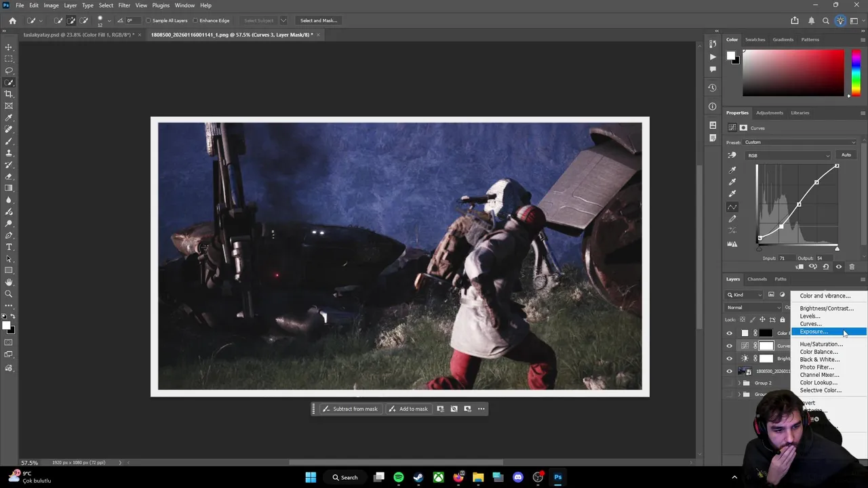Select the Crop tool
The image size is (868, 488).
tap(9, 94)
